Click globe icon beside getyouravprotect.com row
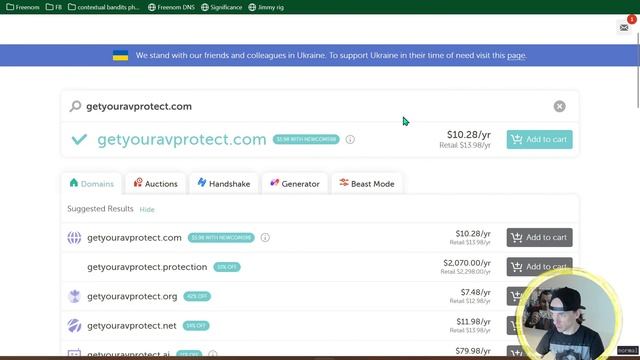This screenshot has height=360, width=640. [x=74, y=237]
